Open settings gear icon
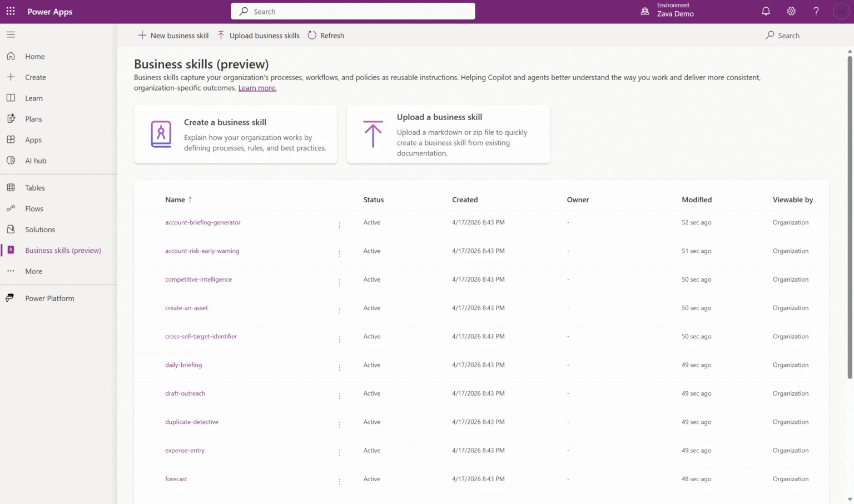 click(x=791, y=11)
